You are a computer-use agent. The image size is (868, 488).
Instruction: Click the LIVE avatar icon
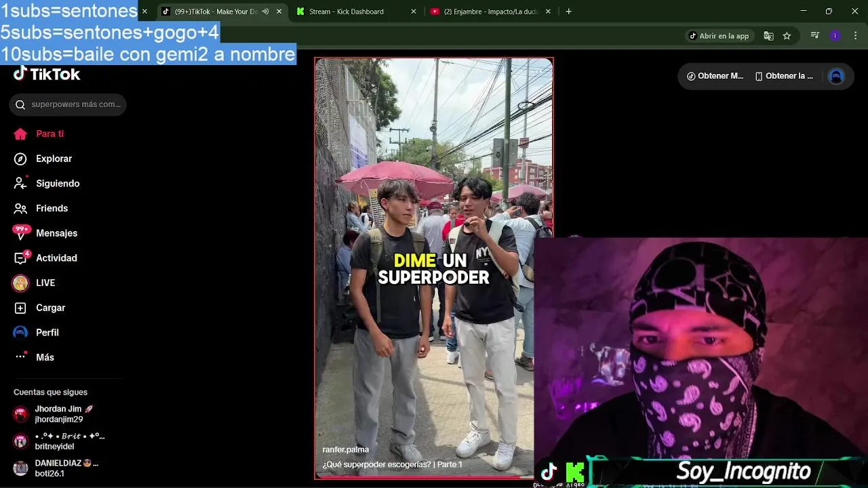(20, 283)
